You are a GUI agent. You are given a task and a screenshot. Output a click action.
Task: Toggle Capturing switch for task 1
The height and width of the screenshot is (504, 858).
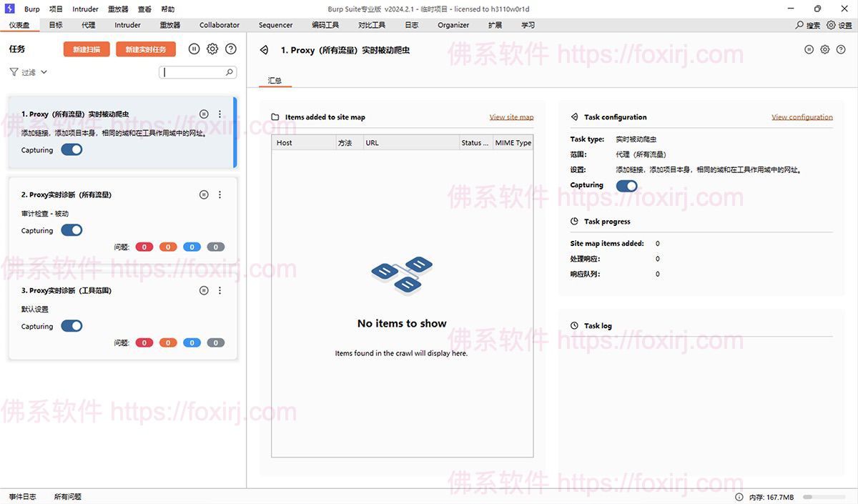coord(71,150)
